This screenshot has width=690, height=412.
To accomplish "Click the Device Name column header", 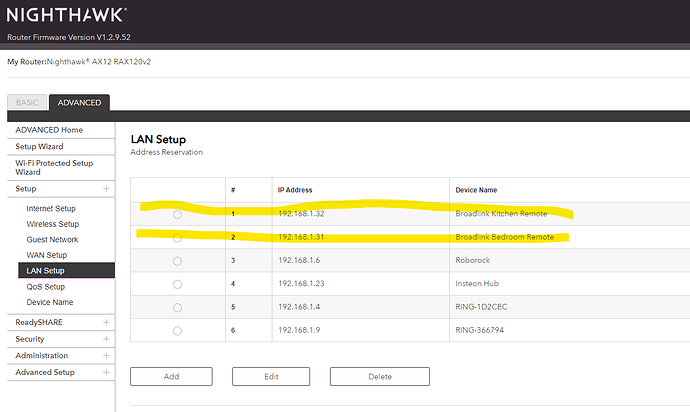I will coord(476,190).
